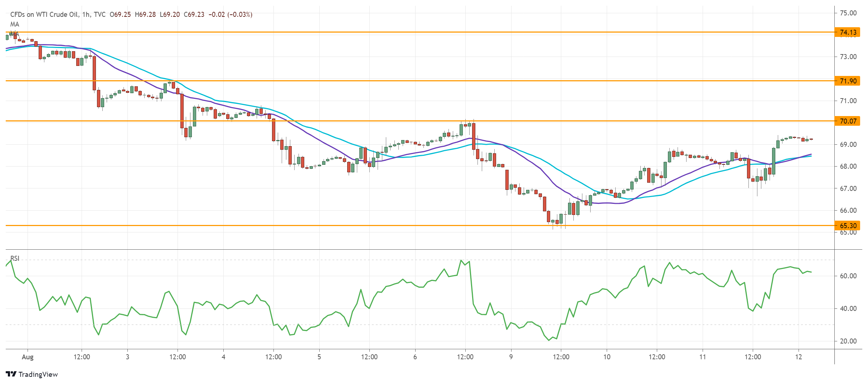
Task: Click the 75.00 price axis tick
Action: click(x=848, y=13)
